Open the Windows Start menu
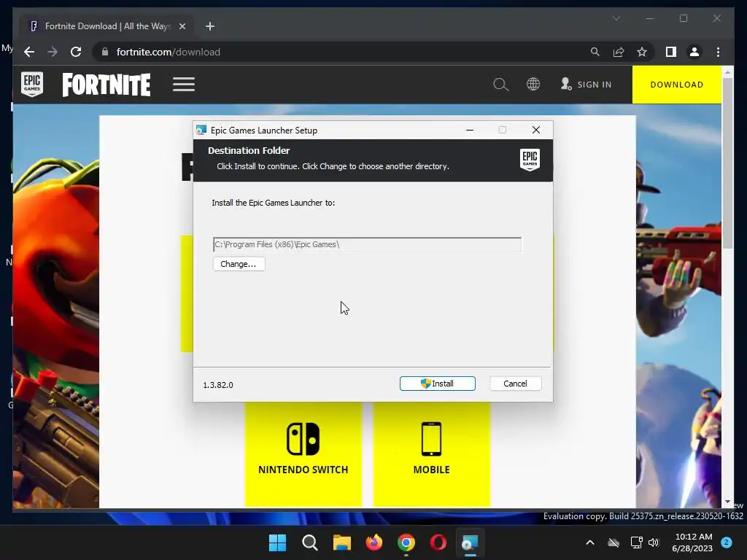 (278, 542)
